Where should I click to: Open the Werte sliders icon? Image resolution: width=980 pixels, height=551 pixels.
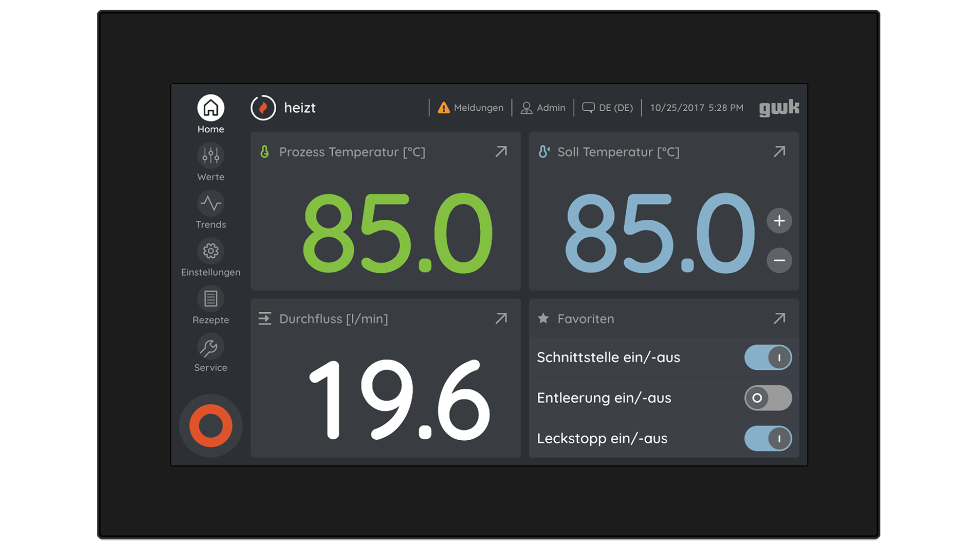click(210, 156)
